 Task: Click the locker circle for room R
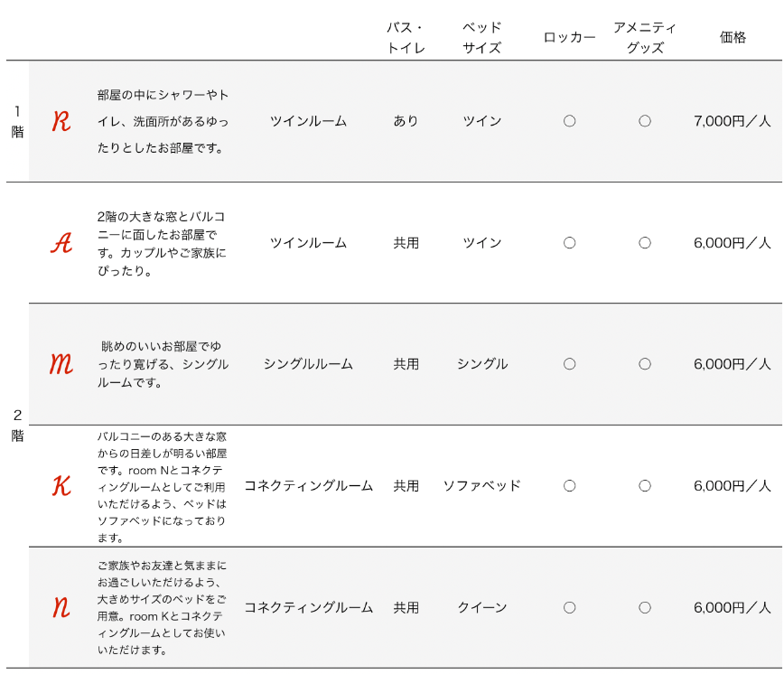[570, 121]
